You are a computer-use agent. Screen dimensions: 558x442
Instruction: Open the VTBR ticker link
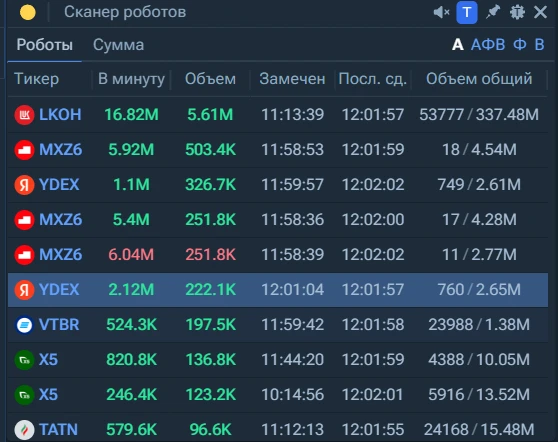pos(59,325)
